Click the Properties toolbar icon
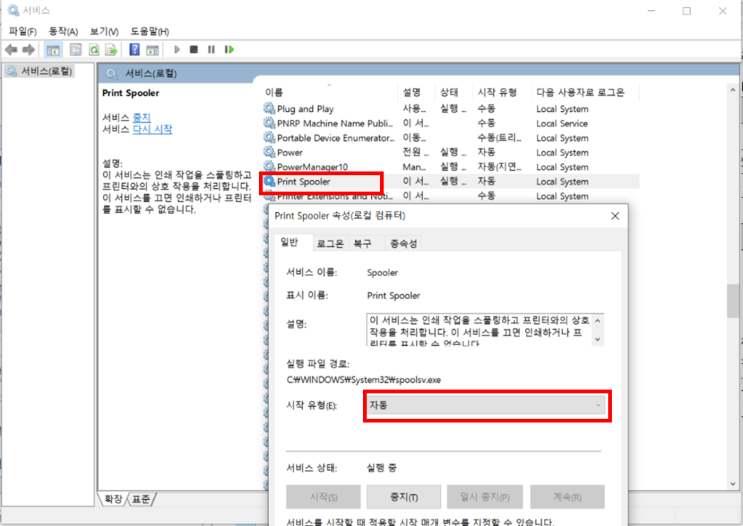 pos(75,49)
